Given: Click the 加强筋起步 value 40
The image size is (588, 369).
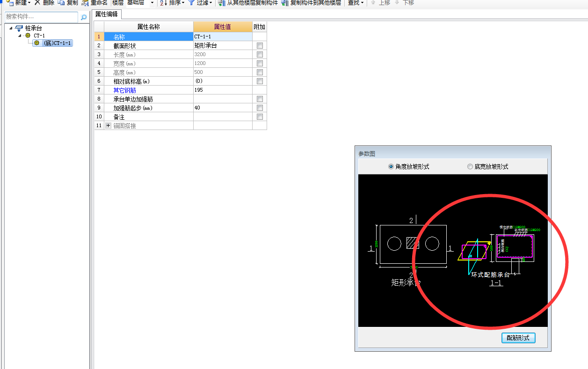Looking at the screenshot, I should point(223,108).
